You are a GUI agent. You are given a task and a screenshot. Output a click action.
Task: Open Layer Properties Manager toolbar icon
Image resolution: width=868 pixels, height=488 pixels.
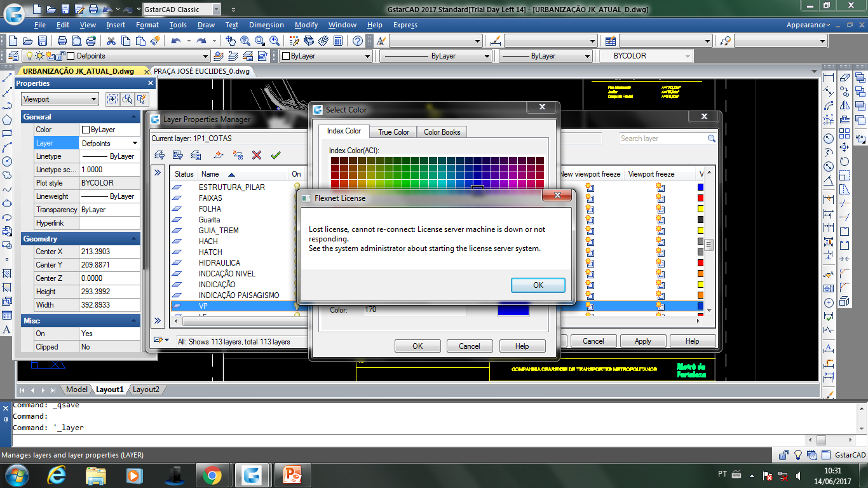click(13, 56)
